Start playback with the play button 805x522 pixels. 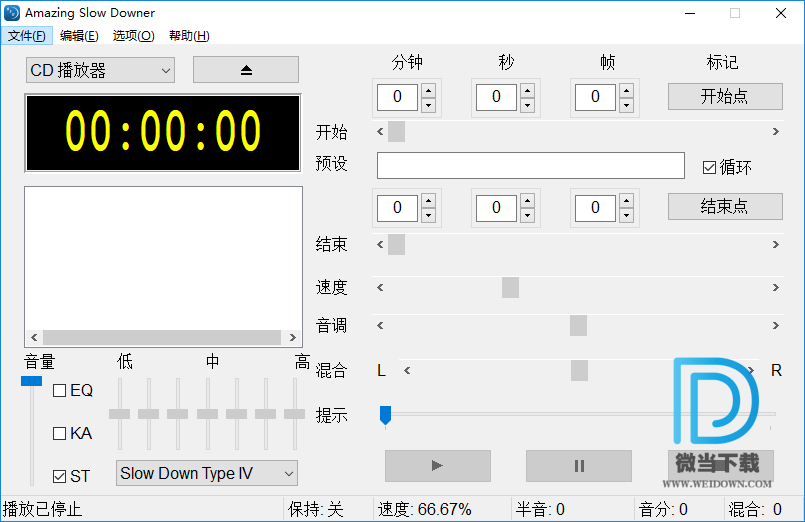437,466
